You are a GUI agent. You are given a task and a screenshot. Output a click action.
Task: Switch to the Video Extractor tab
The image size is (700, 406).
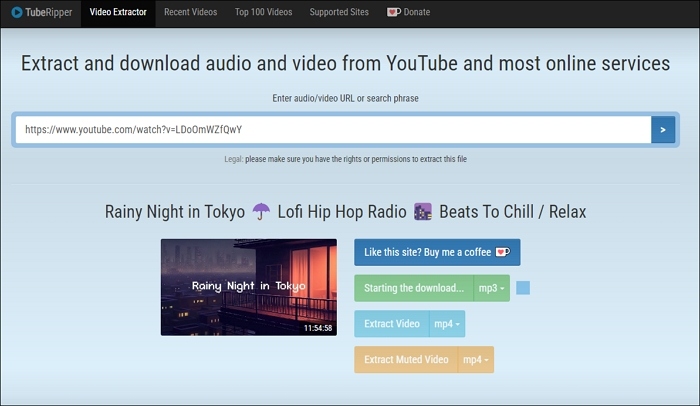click(x=119, y=13)
